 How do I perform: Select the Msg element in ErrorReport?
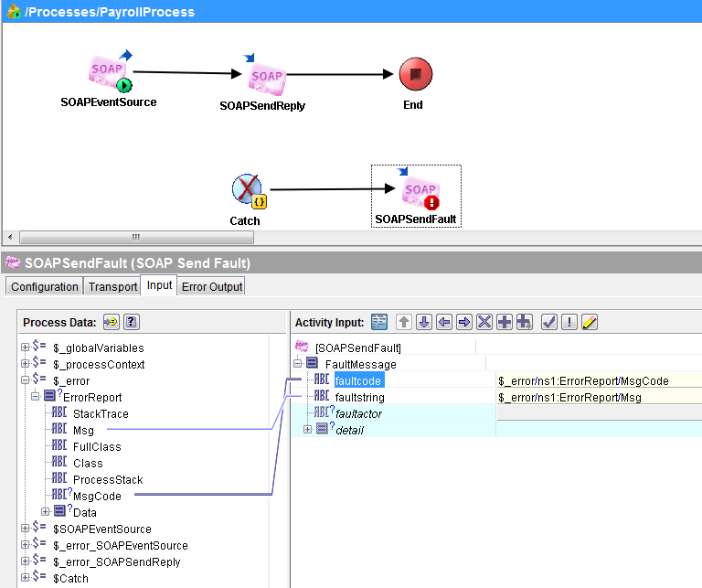click(x=83, y=431)
